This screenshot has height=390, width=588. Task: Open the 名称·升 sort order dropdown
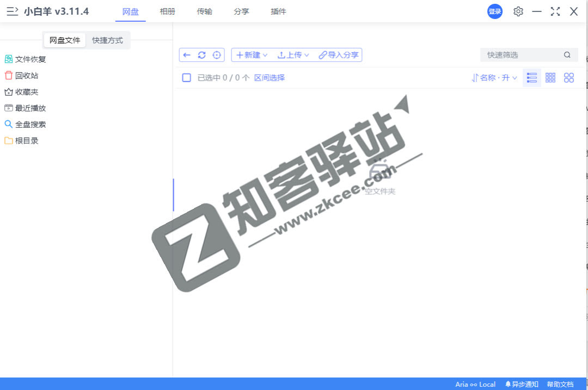click(x=493, y=77)
